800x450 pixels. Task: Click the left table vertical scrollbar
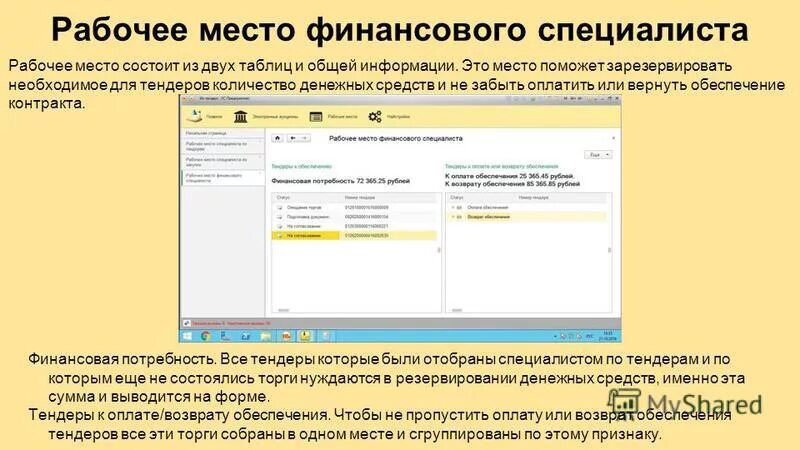point(439,250)
